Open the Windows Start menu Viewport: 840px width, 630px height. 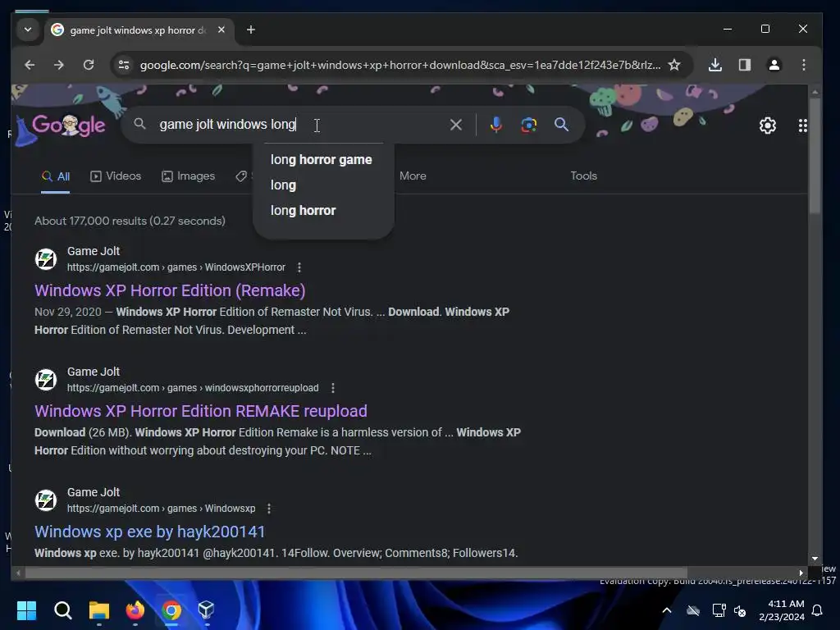26,610
